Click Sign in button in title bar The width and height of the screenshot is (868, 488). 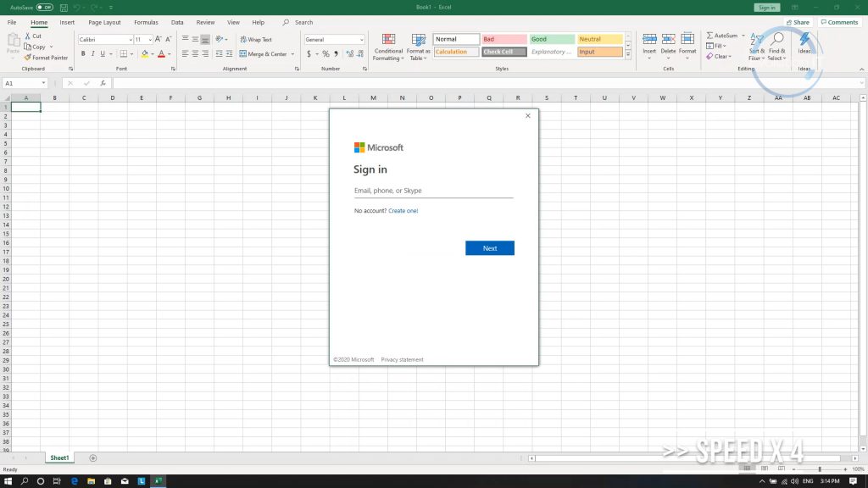(x=766, y=8)
